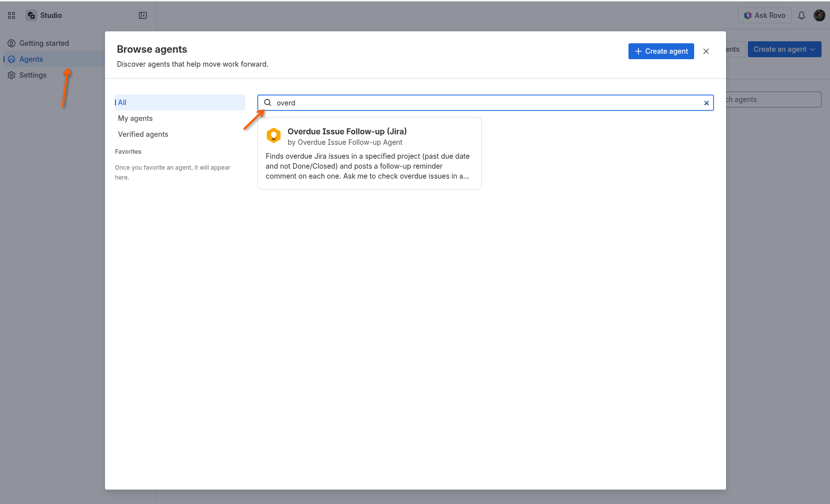Clear the search text with X icon
The height and width of the screenshot is (504, 830).
point(706,103)
